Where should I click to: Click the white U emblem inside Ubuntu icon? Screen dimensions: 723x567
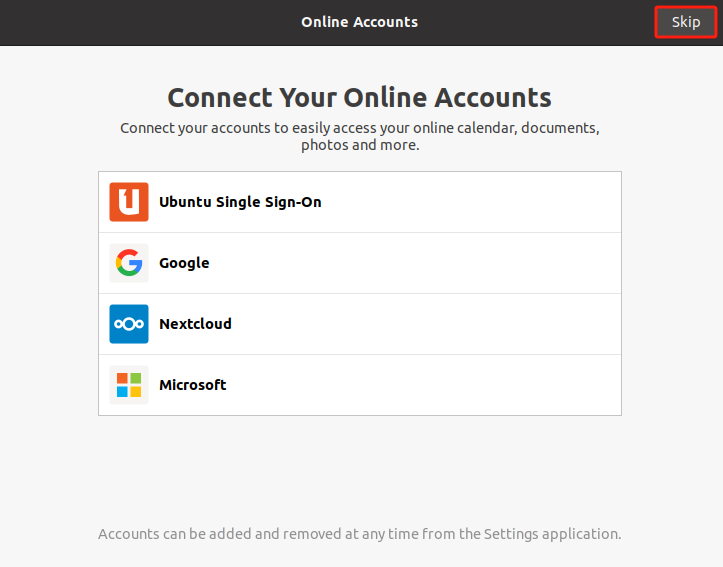point(129,202)
